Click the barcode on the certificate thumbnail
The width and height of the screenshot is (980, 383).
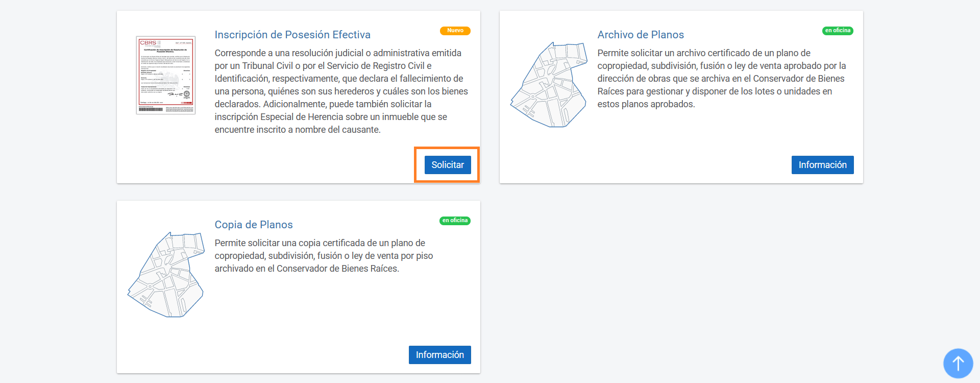(x=151, y=109)
